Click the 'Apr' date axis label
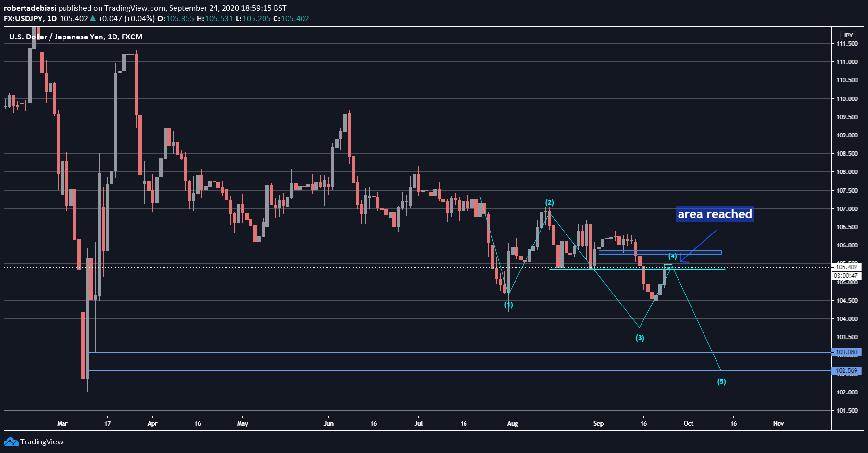 coord(152,423)
